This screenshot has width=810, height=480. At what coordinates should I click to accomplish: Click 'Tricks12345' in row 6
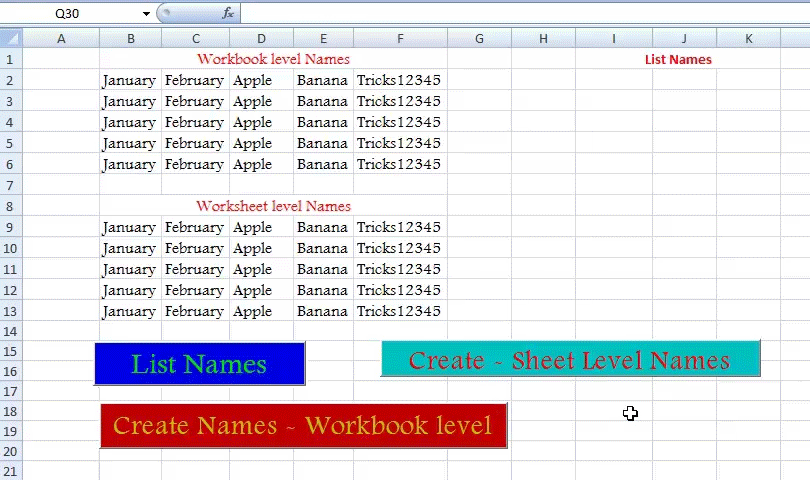coord(398,164)
